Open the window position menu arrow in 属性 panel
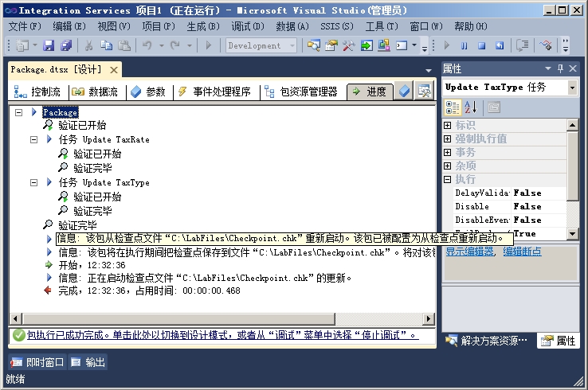Screen dimensions: 588x390 pyautogui.click(x=548, y=68)
